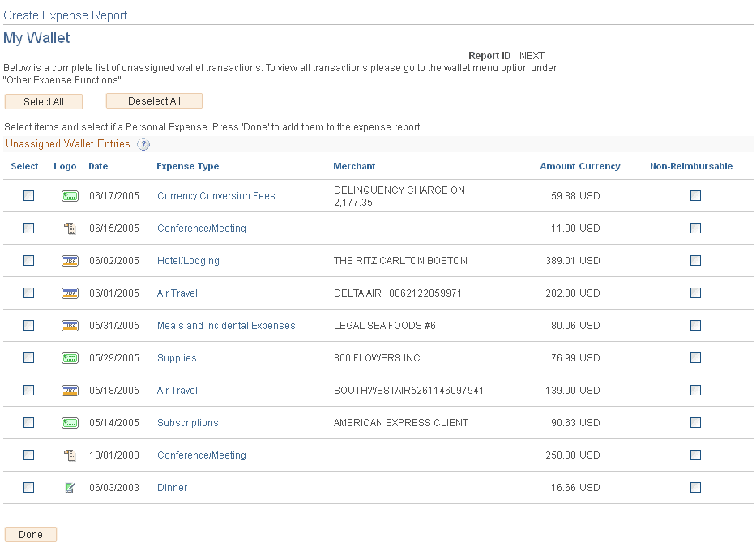
Task: Open the Air Travel entry dated 06/01/2005
Action: [x=177, y=293]
